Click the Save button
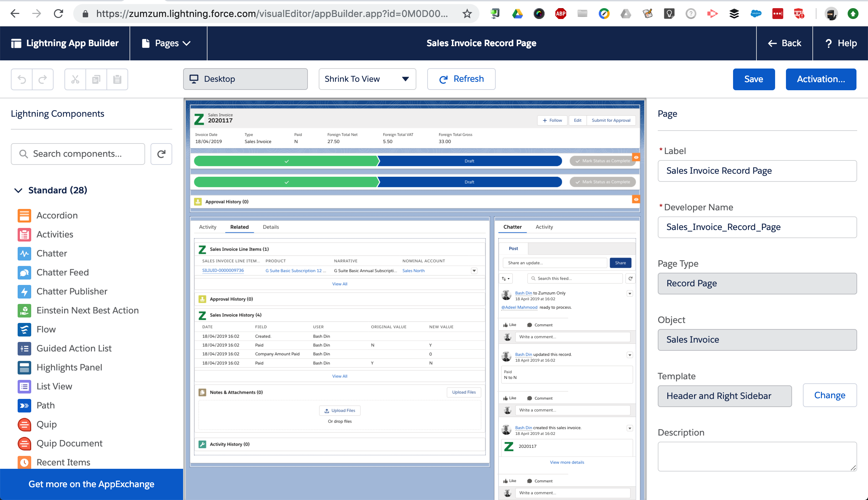 [753, 78]
